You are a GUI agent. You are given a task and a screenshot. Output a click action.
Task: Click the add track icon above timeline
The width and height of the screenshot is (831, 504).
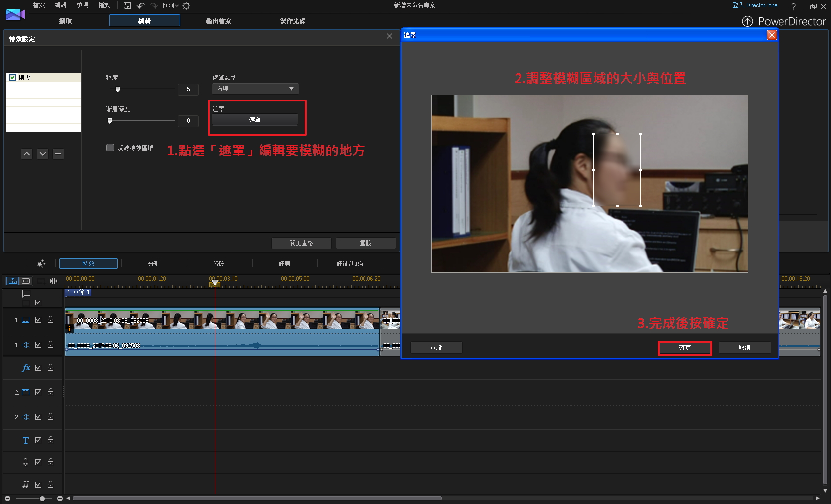(x=41, y=281)
